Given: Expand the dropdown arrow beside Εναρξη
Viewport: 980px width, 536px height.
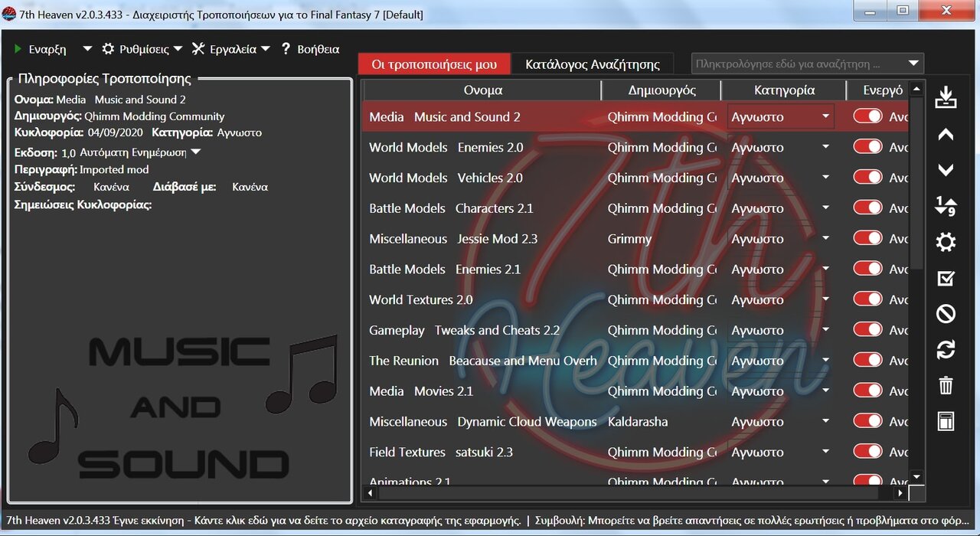Looking at the screenshot, I should coord(87,49).
